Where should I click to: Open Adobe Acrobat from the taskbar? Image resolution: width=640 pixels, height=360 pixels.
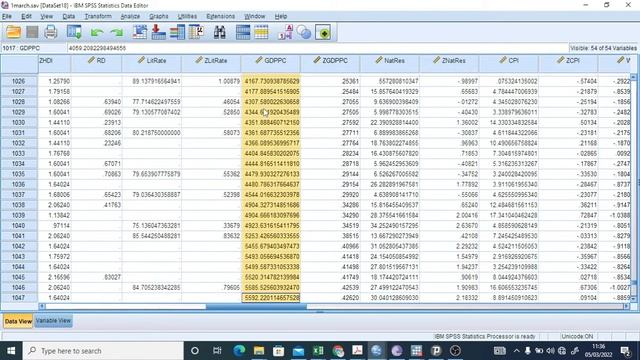358,351
